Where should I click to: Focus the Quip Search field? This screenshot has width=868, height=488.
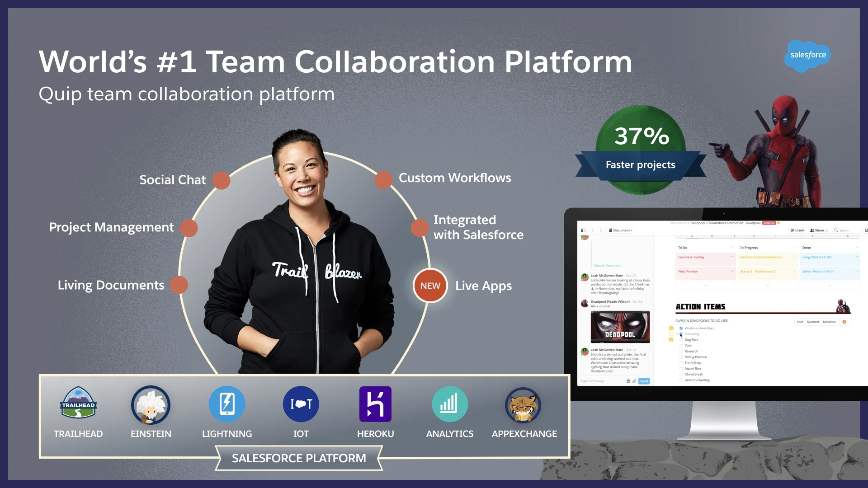[847, 230]
